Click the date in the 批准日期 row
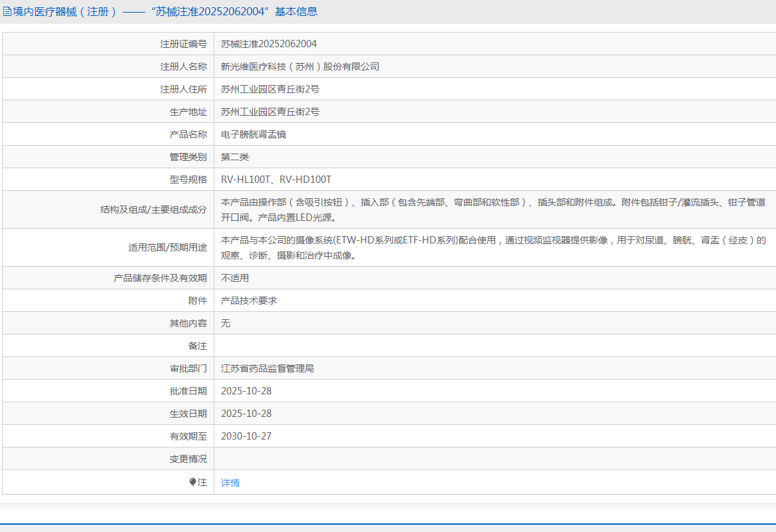 pyautogui.click(x=246, y=391)
